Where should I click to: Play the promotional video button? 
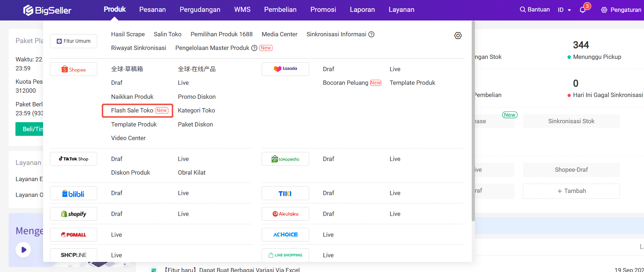pyautogui.click(x=23, y=250)
